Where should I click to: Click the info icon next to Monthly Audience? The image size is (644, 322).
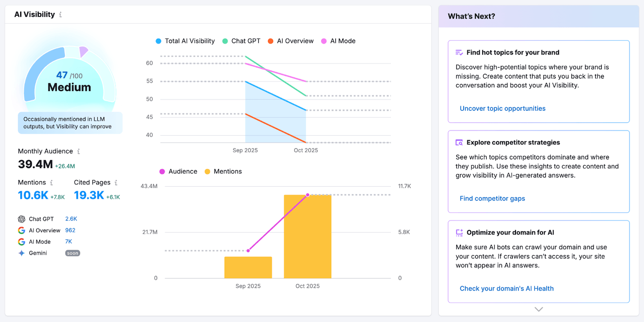coord(78,151)
